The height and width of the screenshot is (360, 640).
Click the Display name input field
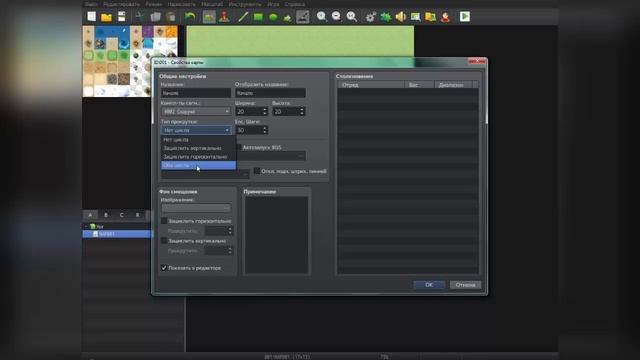click(270, 93)
